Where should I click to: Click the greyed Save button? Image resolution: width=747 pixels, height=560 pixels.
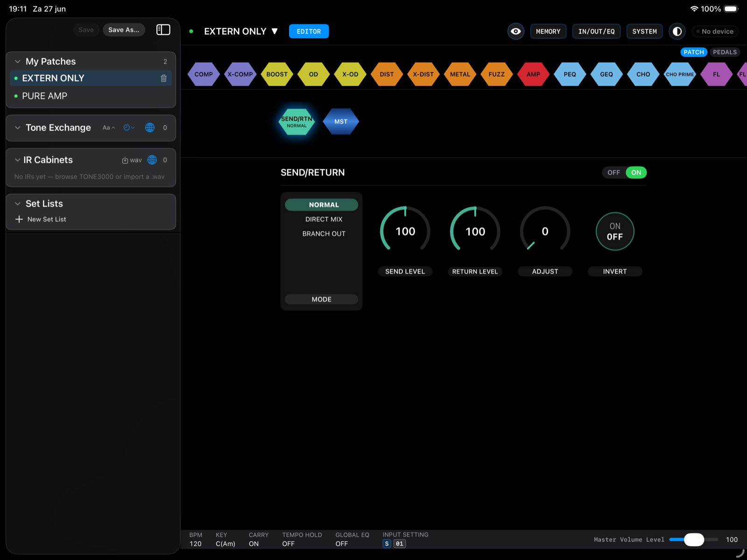86,30
